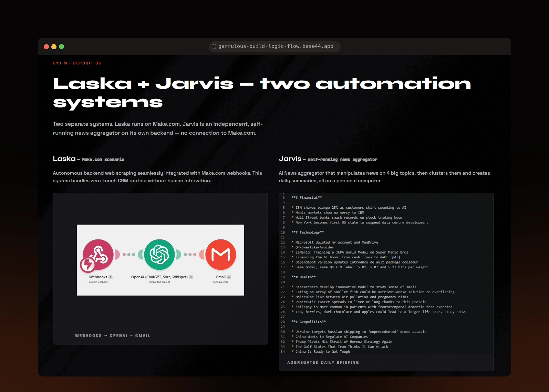Click the Gmail module icon
The width and height of the screenshot is (549, 392).
pyautogui.click(x=221, y=255)
